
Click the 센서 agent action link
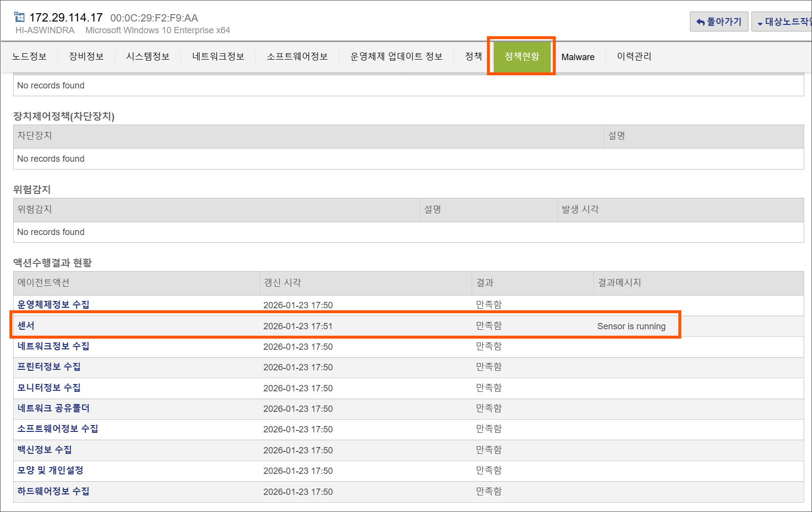tap(26, 326)
